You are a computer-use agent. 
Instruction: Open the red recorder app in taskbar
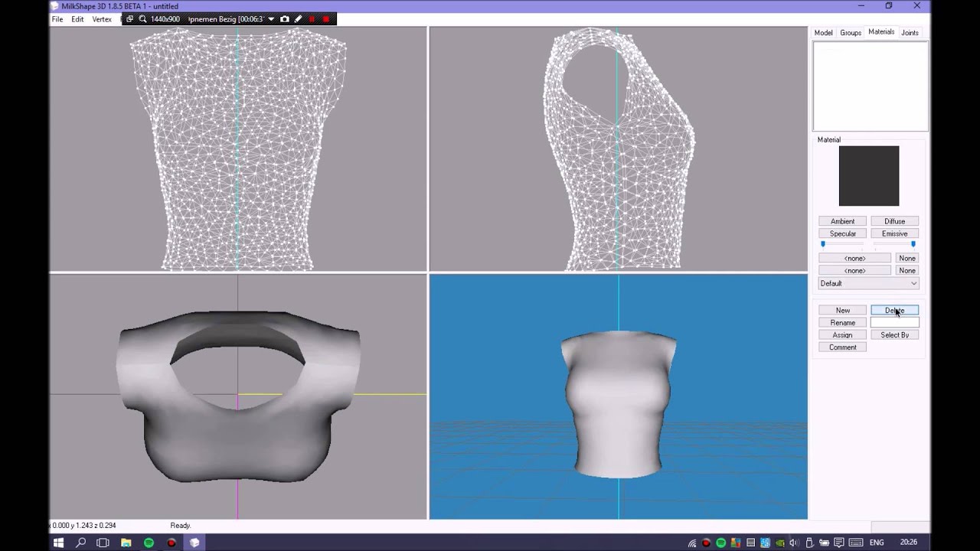click(x=171, y=543)
